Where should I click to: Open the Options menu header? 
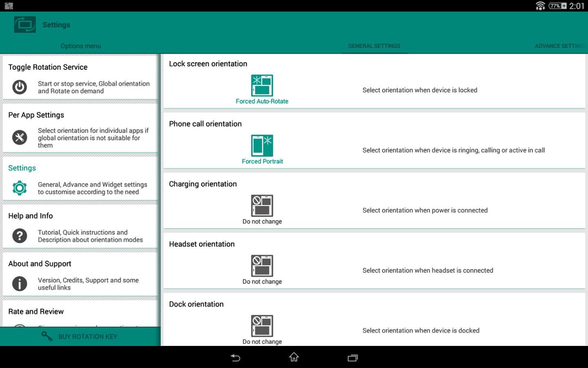tap(81, 46)
